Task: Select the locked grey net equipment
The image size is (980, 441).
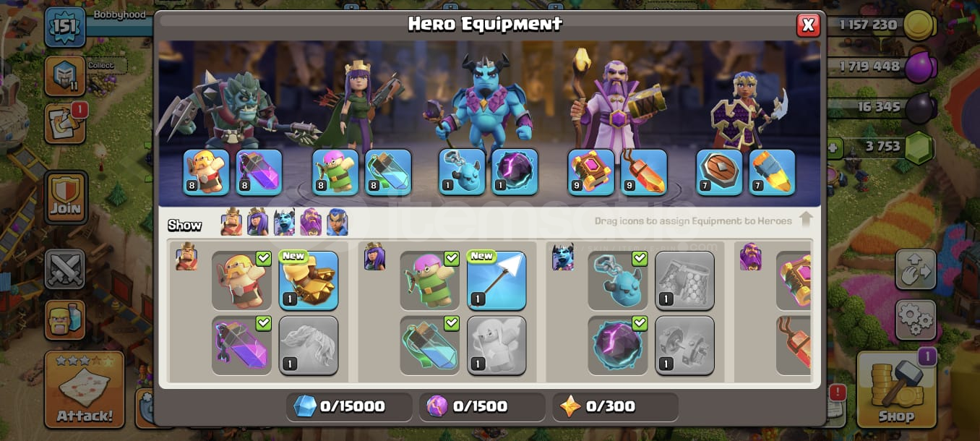Action: click(x=684, y=281)
